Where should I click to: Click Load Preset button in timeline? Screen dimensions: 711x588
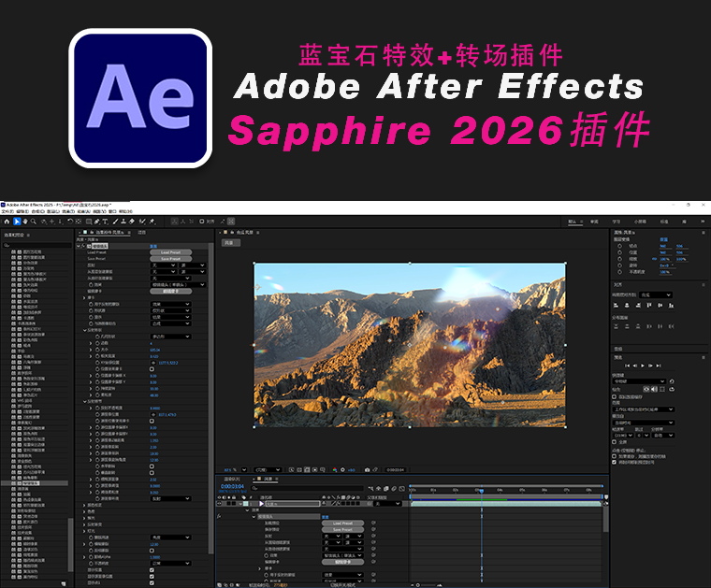pos(342,523)
